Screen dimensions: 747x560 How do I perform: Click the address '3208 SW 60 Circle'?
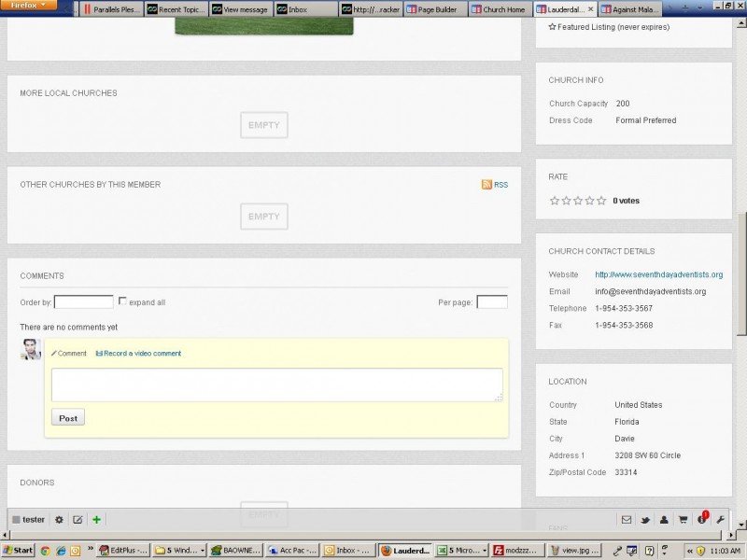[647, 455]
